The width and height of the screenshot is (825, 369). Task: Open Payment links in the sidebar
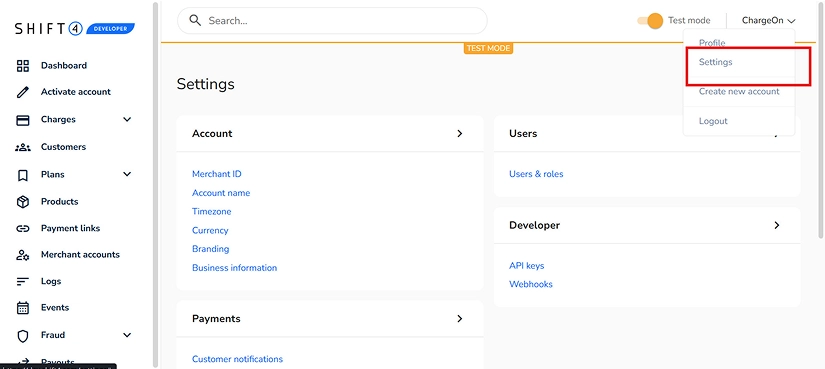(x=71, y=228)
